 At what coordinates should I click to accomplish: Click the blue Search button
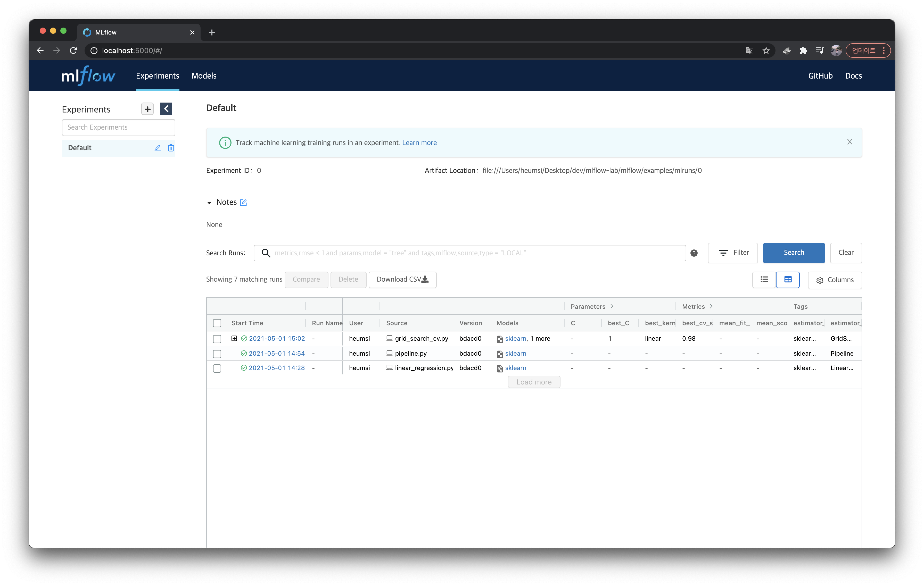(793, 253)
